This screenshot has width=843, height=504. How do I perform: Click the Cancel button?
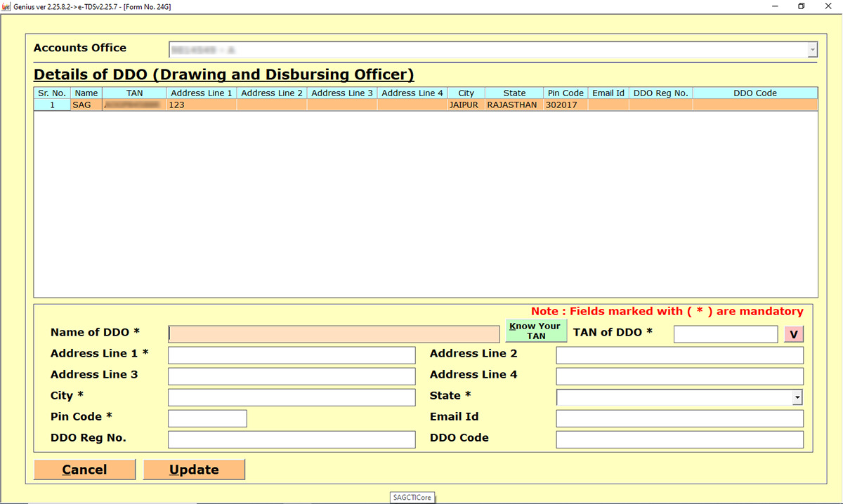84,470
